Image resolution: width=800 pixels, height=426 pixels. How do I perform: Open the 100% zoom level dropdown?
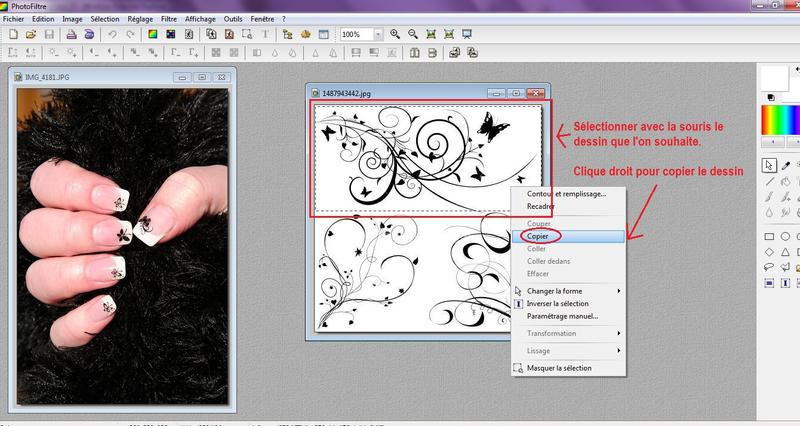(x=378, y=34)
